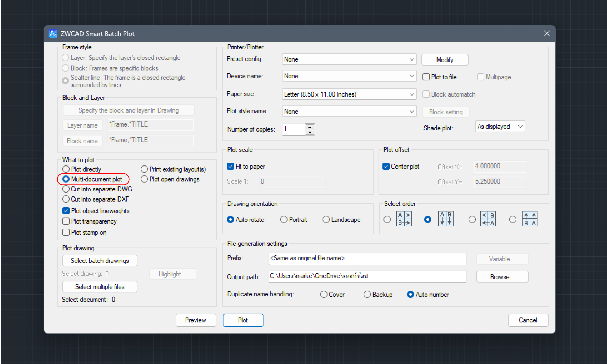This screenshot has height=364, width=607.
Task: Click the Modify button
Action: pos(445,60)
